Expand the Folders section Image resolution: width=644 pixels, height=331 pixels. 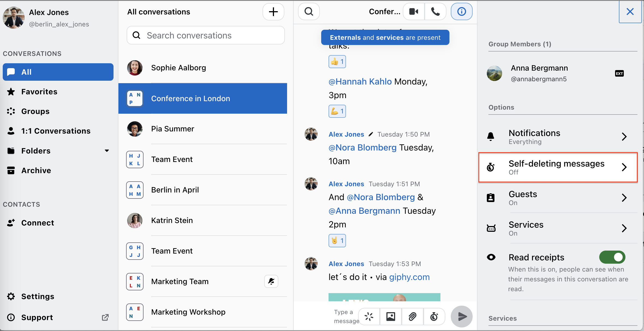pyautogui.click(x=107, y=151)
